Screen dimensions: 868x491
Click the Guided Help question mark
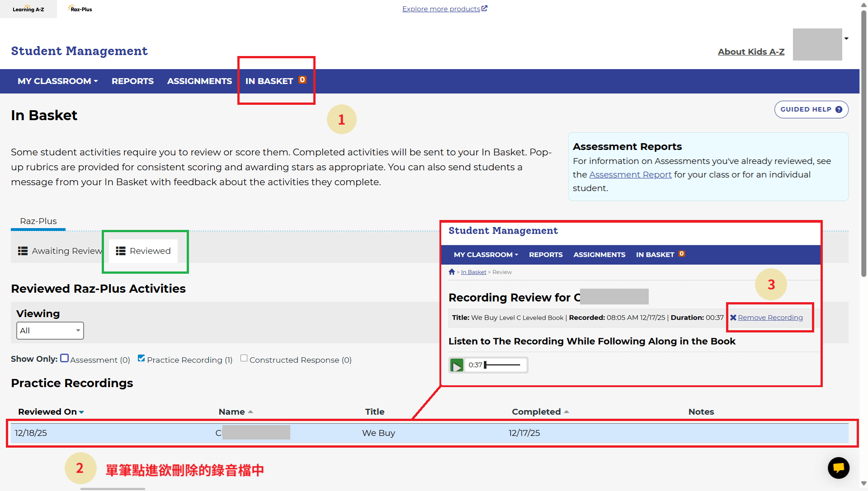839,110
